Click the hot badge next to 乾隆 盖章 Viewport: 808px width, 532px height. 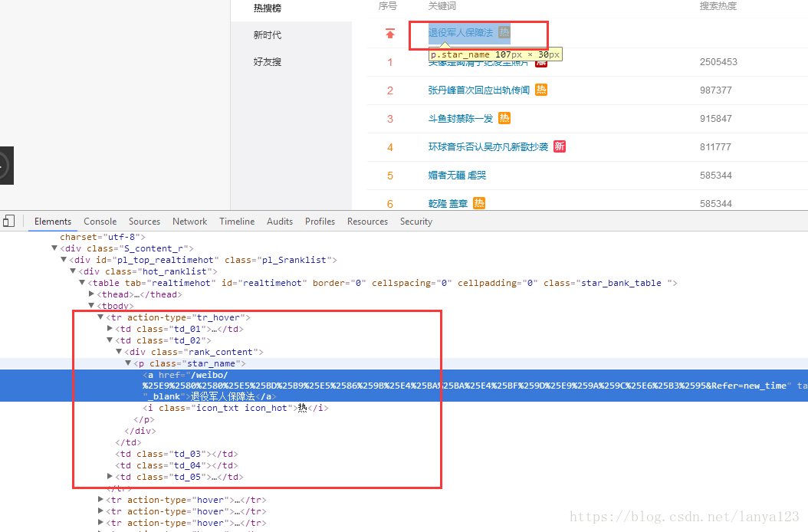point(479,203)
